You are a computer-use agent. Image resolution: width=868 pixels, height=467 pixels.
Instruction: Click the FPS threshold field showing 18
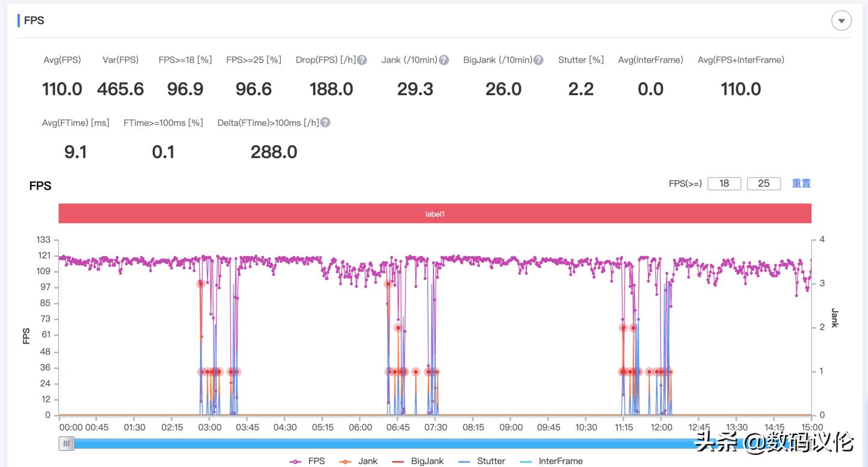tap(725, 184)
